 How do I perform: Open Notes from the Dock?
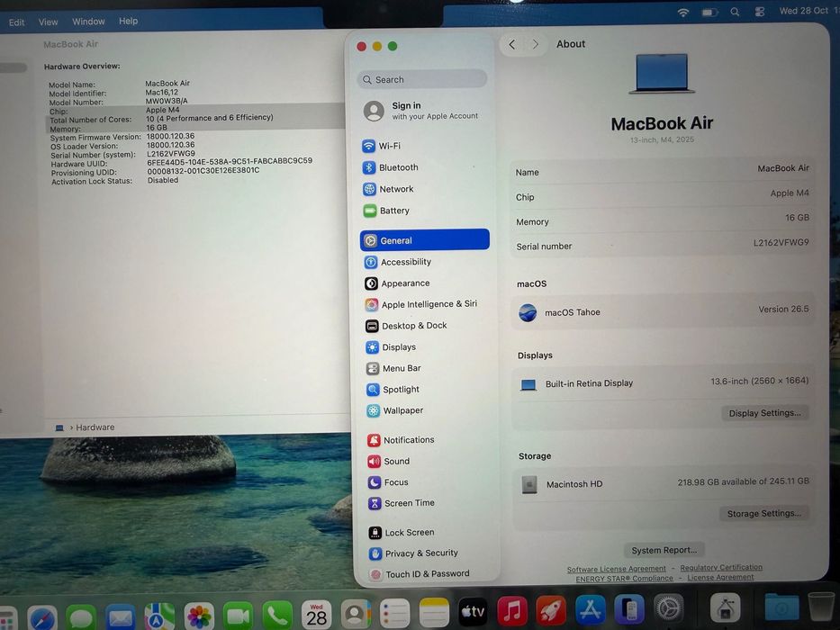pyautogui.click(x=434, y=612)
